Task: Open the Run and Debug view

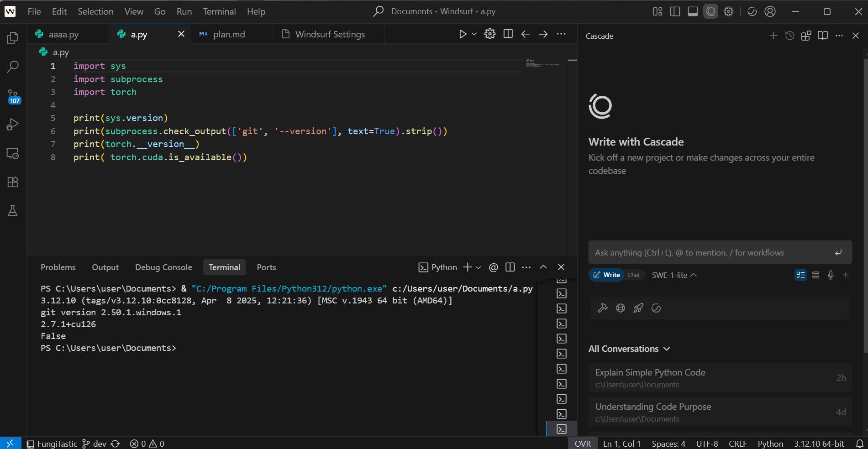Action: pos(13,125)
